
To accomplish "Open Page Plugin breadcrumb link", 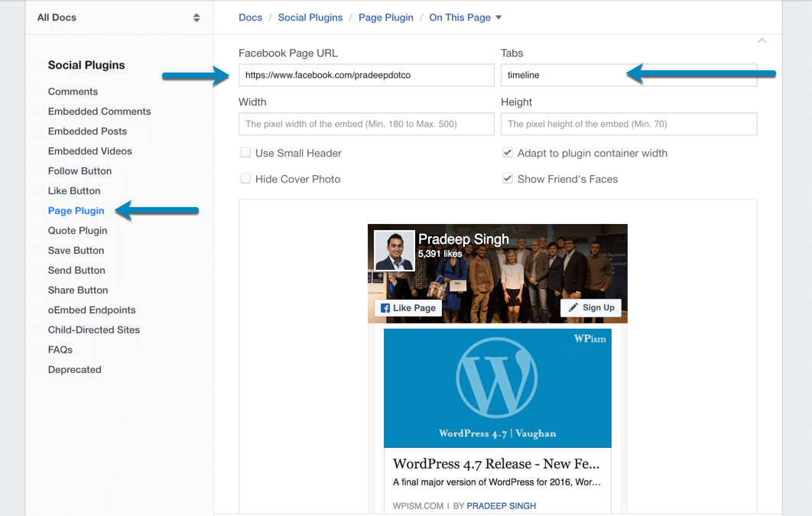I will [x=386, y=18].
